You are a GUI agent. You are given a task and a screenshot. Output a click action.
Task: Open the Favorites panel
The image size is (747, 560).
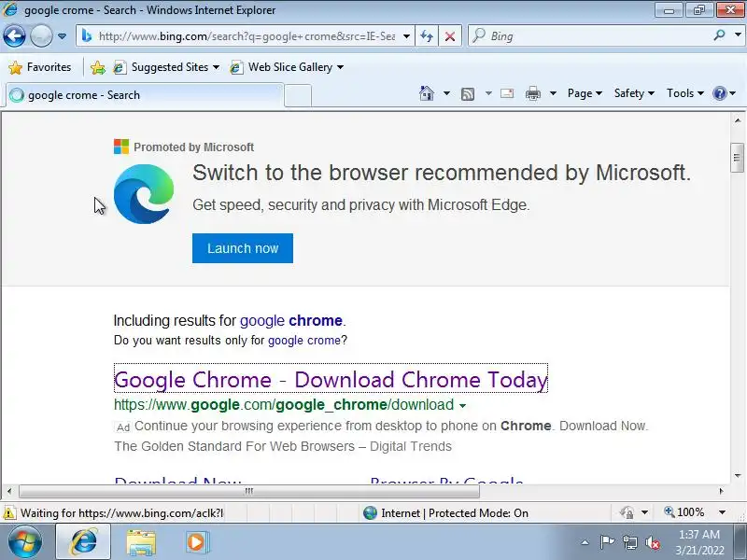pos(40,67)
